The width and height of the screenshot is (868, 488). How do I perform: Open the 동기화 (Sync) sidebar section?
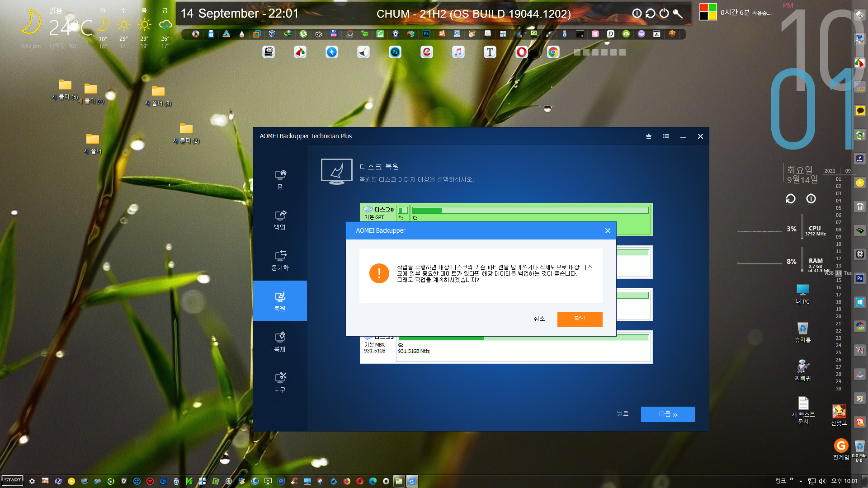pyautogui.click(x=280, y=261)
